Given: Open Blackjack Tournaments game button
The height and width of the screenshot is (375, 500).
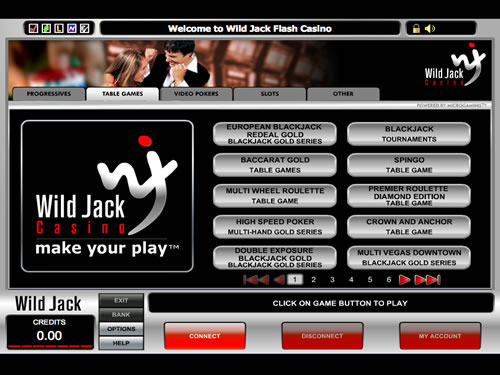Looking at the screenshot, I should pyautogui.click(x=409, y=134).
